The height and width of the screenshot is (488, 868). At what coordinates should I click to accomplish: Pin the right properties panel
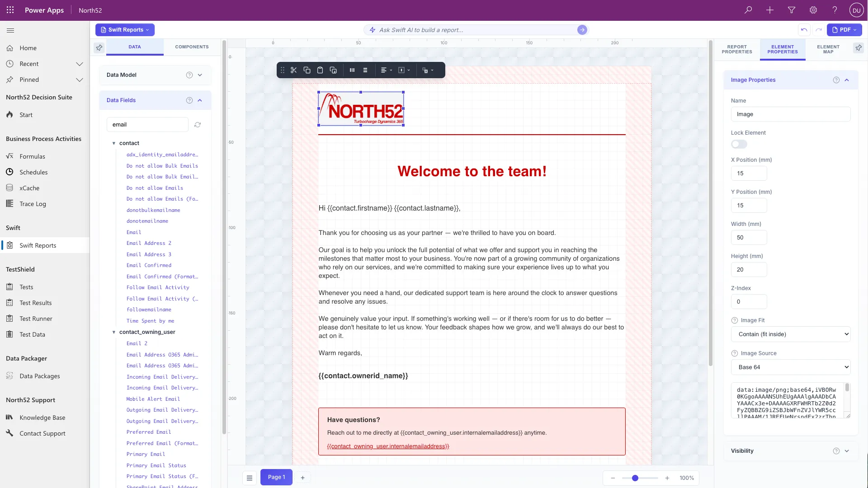tap(859, 47)
